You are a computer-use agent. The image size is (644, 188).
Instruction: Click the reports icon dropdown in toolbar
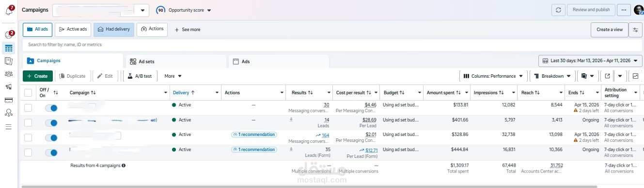[x=587, y=76]
